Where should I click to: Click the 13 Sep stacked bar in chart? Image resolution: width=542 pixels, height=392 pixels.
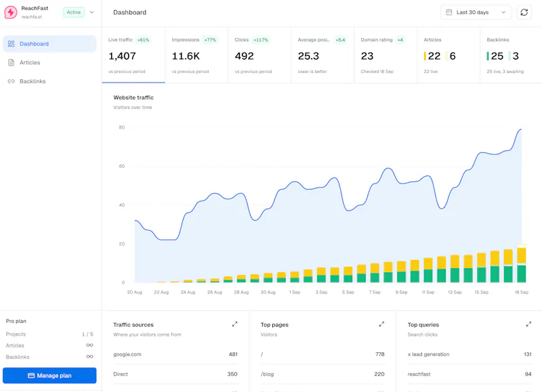pos(455,269)
